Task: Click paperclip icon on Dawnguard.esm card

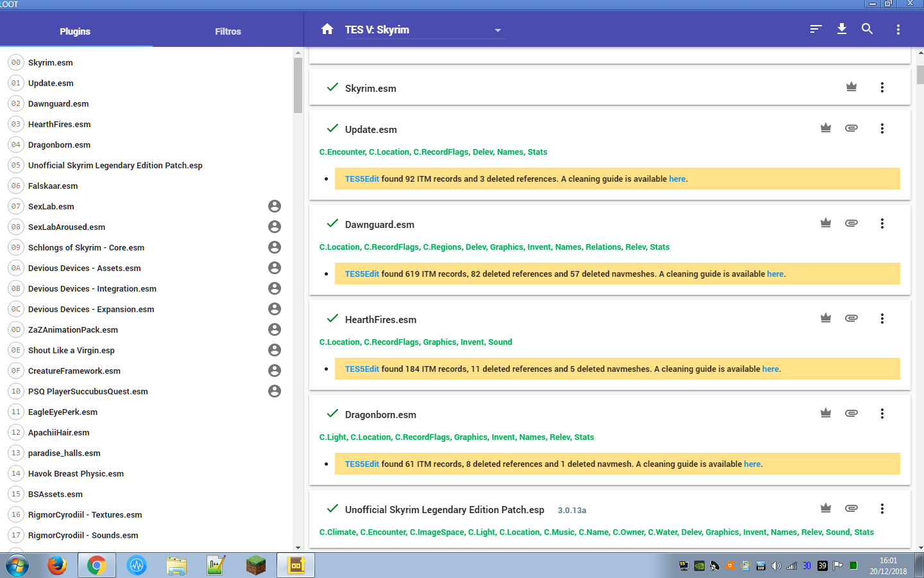Action: tap(851, 223)
